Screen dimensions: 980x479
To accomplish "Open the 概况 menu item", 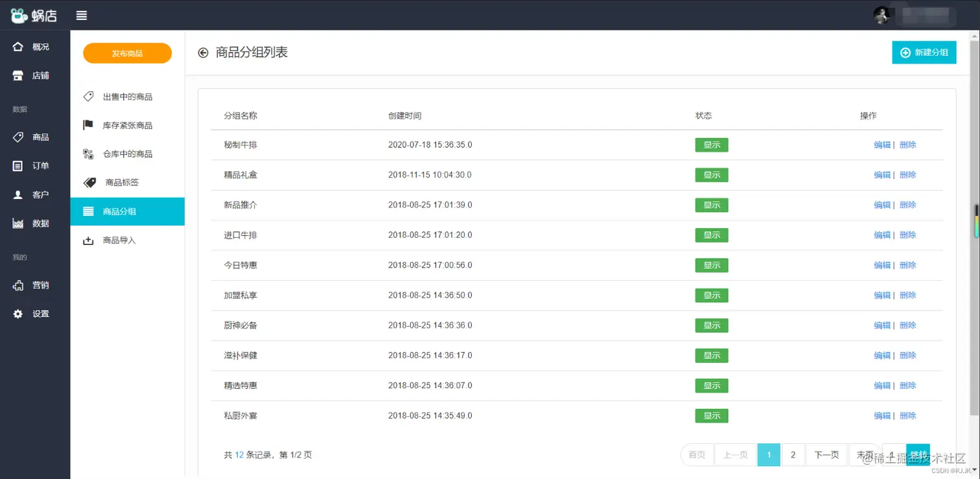I will pos(35,47).
